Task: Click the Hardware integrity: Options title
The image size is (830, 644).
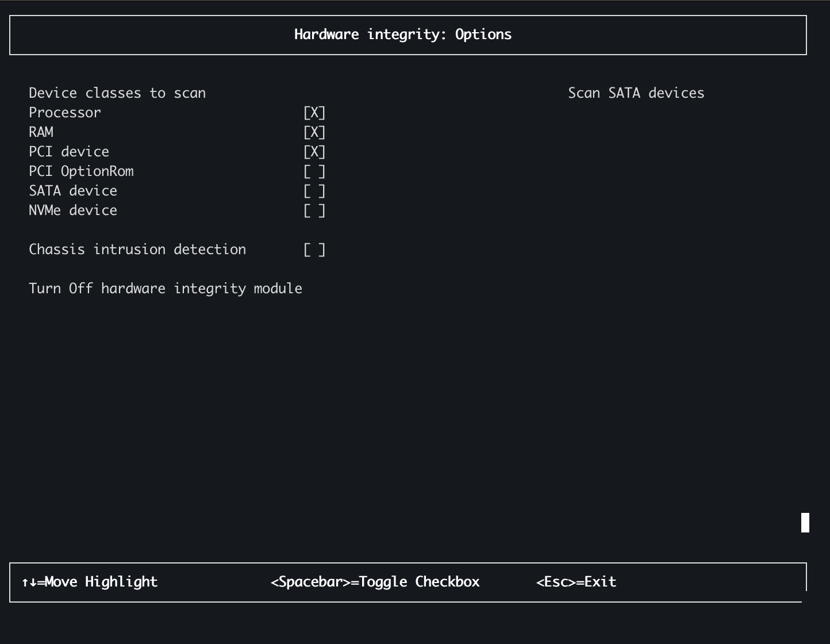Action: [x=403, y=34]
